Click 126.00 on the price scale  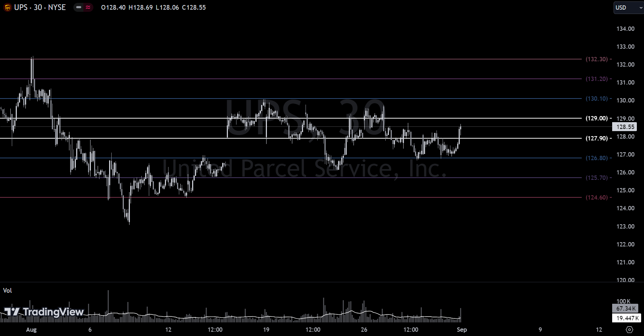(625, 172)
